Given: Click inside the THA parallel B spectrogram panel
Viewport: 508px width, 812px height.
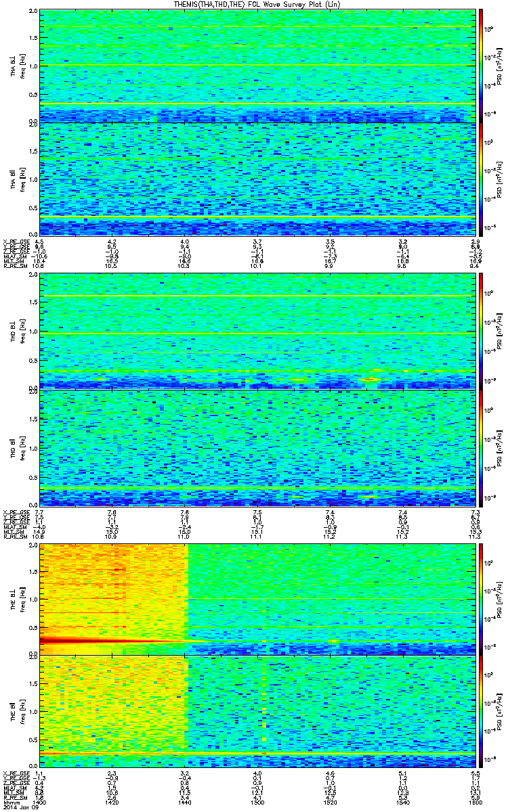Looking at the screenshot, I should [256, 179].
